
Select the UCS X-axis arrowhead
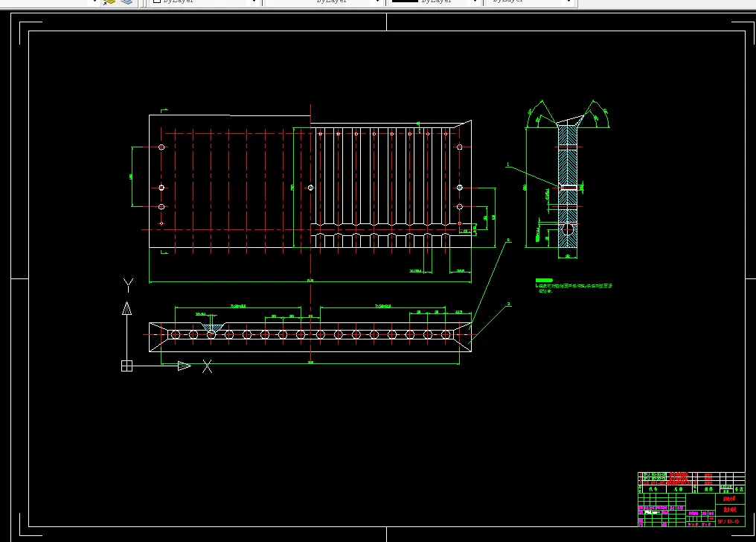[185, 366]
